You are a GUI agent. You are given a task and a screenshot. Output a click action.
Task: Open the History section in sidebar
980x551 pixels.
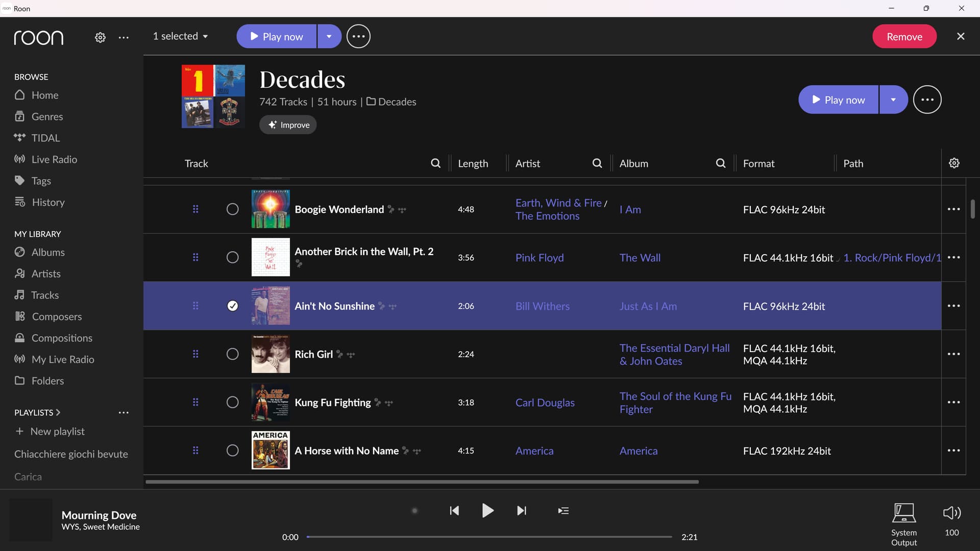pyautogui.click(x=48, y=202)
